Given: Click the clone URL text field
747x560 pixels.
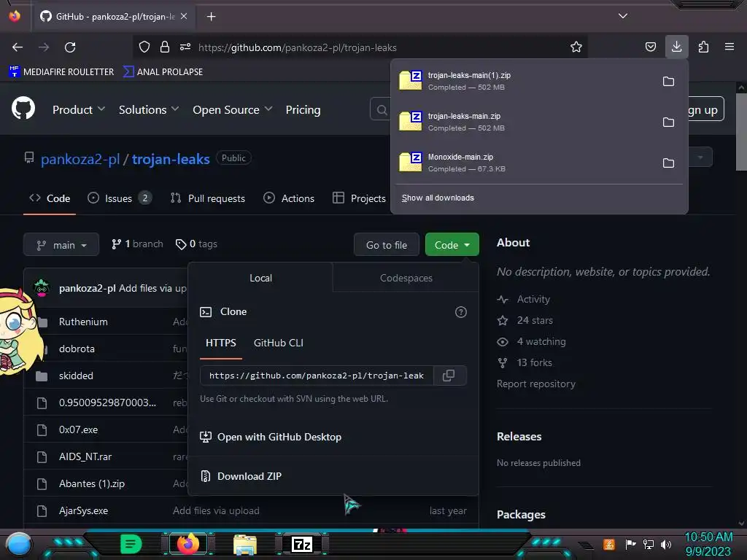Looking at the screenshot, I should click(x=317, y=376).
